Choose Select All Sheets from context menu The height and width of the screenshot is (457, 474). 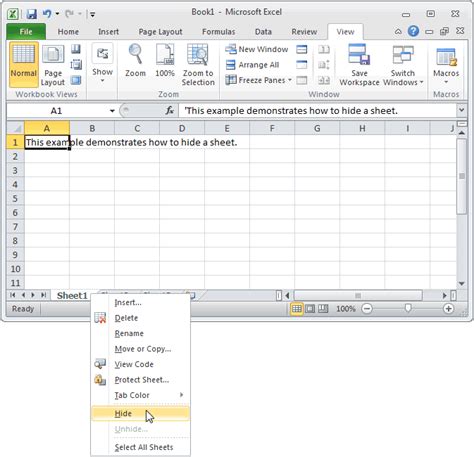tap(140, 447)
